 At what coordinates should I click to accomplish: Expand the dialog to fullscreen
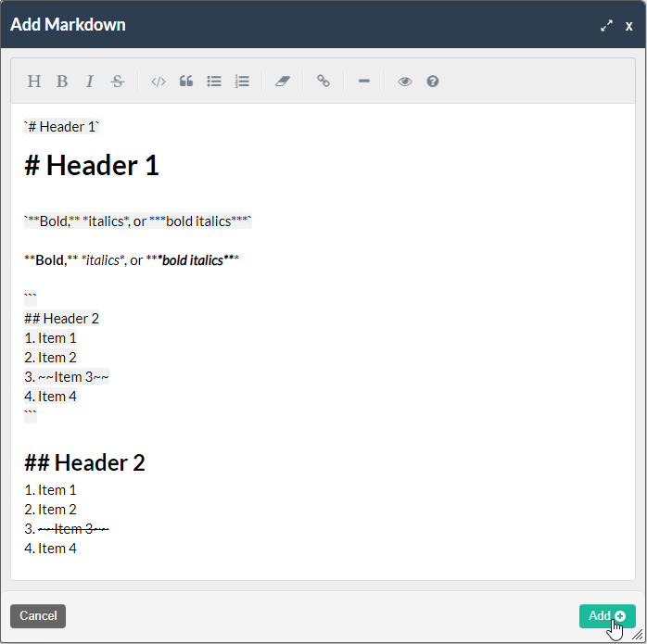(606, 26)
